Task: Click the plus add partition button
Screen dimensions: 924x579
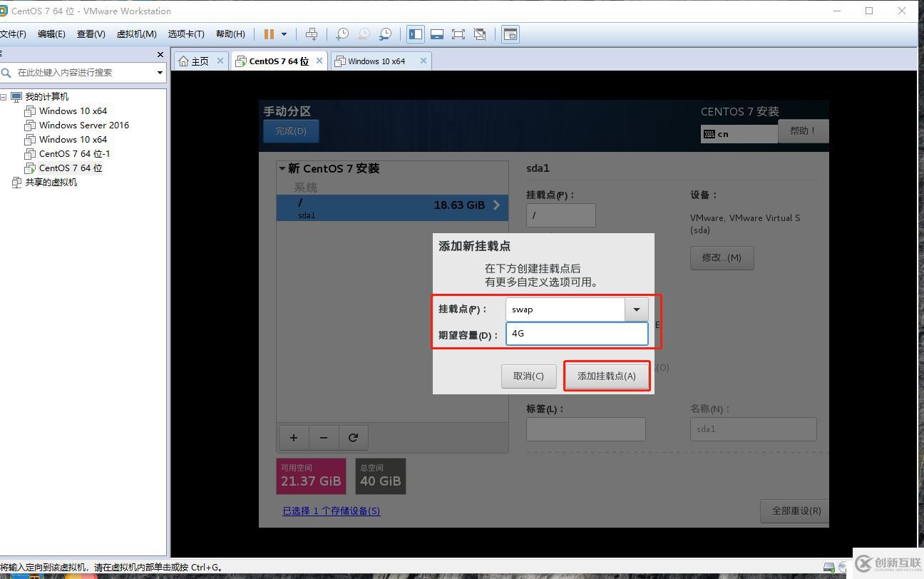Action: [x=293, y=438]
